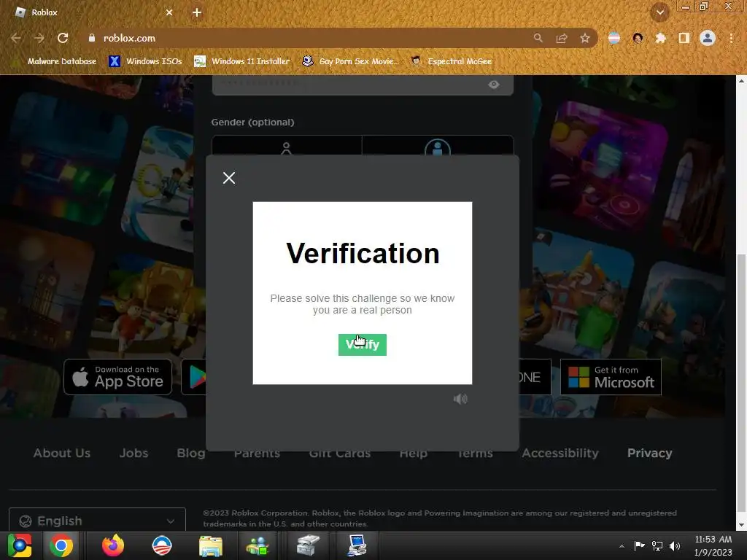This screenshot has height=560, width=747.
Task: Open the Windows 11 Installer bookmark
Action: (x=242, y=61)
